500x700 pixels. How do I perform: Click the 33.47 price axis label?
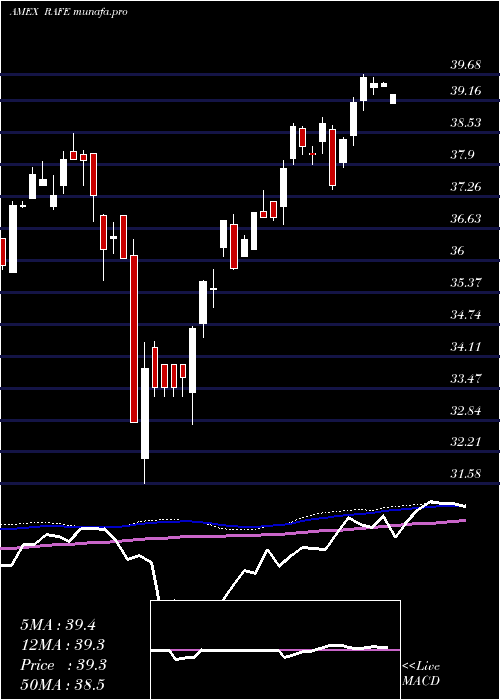coord(466,378)
